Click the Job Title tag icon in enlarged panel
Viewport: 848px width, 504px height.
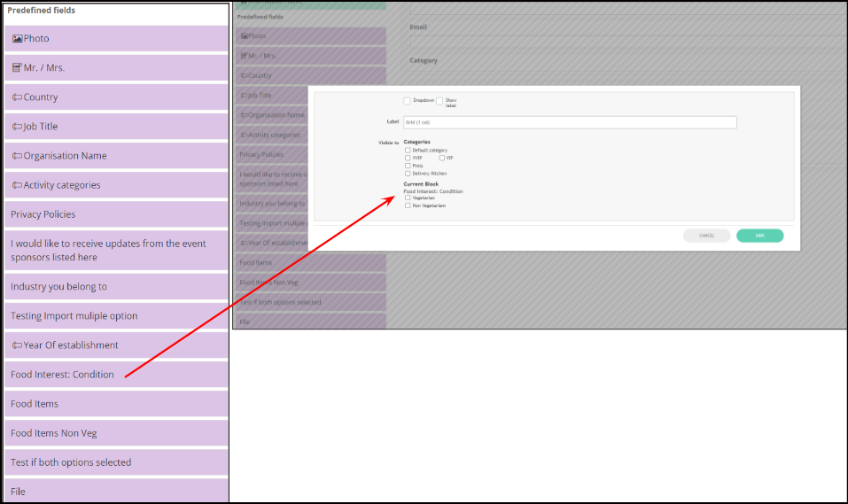tap(18, 127)
